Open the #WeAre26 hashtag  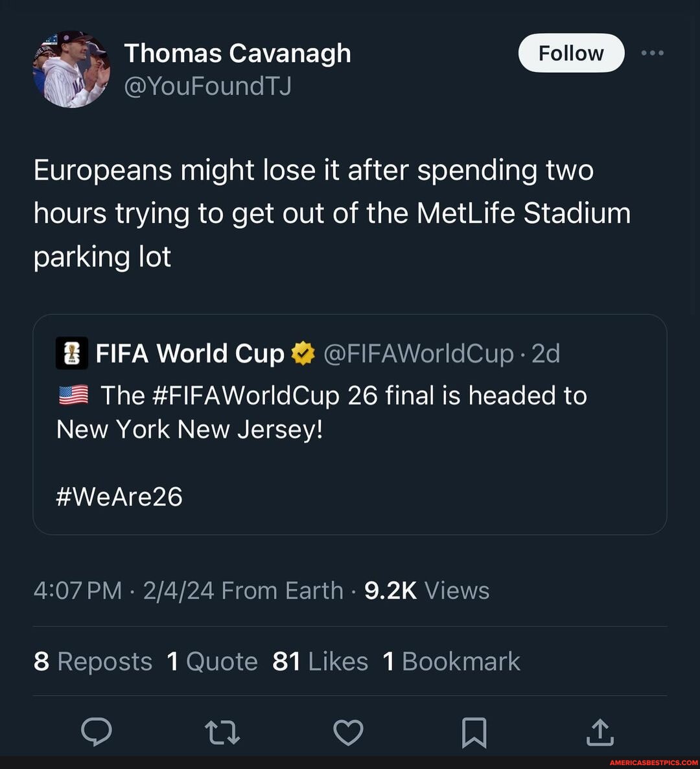119,496
